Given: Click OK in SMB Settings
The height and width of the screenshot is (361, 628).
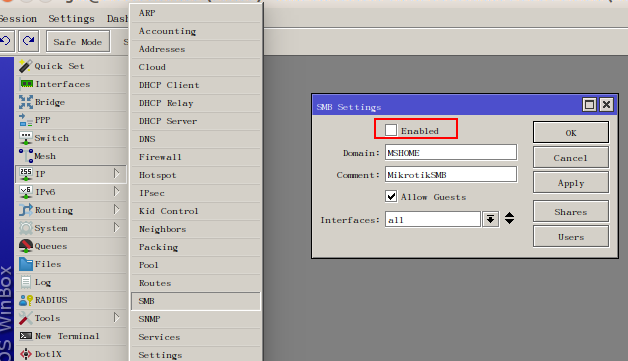Looking at the screenshot, I should pos(571,132).
